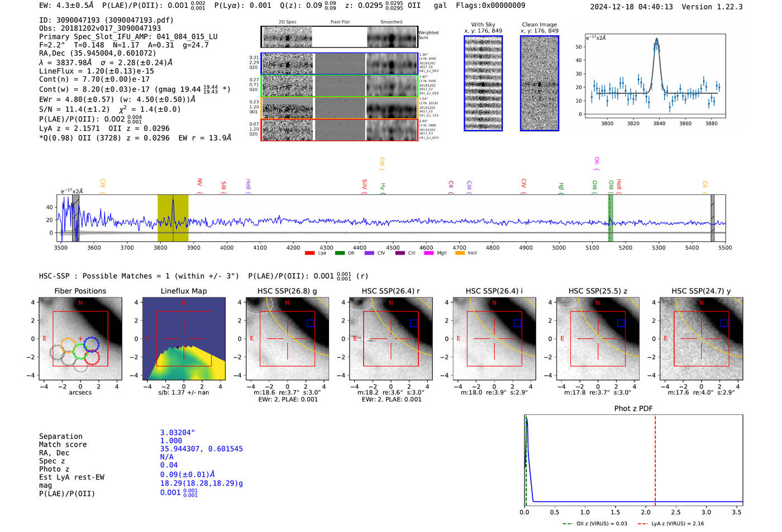Open the blue-bordered fiber spectrum row
The width and height of the screenshot is (782, 532).
[x=340, y=64]
